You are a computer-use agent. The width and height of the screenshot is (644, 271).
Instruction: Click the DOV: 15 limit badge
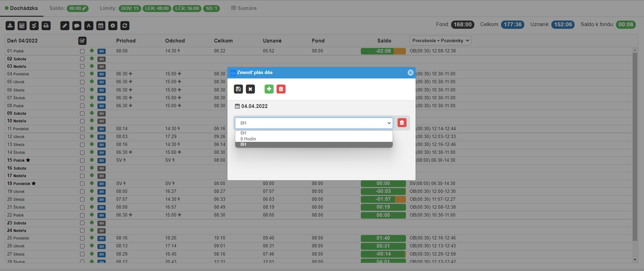pos(130,8)
